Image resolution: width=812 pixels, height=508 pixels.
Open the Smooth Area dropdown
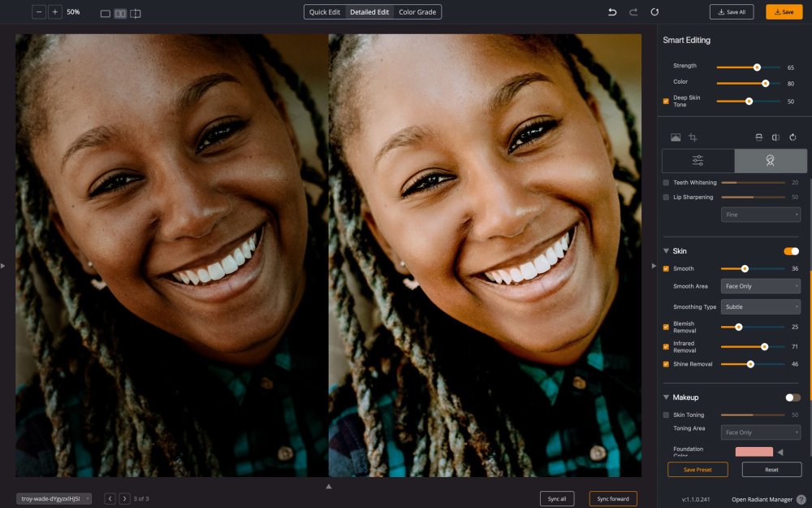760,286
